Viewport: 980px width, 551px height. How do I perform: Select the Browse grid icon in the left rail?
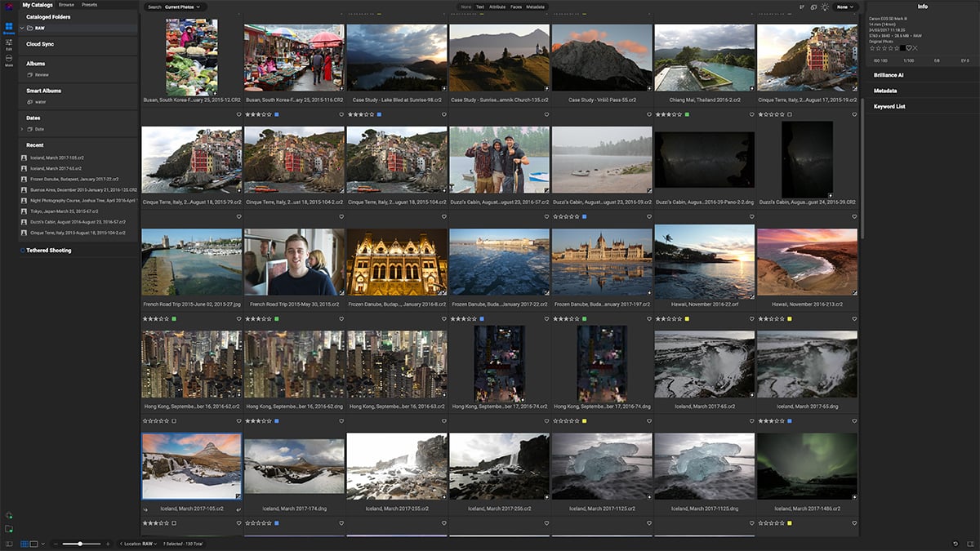coord(8,25)
